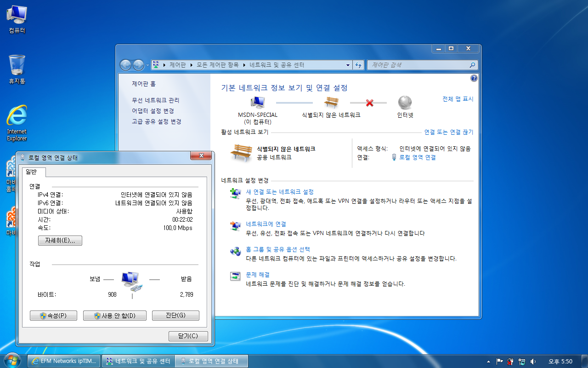Open 어댑터 설정 변경 link
The image size is (588, 368).
tap(153, 111)
